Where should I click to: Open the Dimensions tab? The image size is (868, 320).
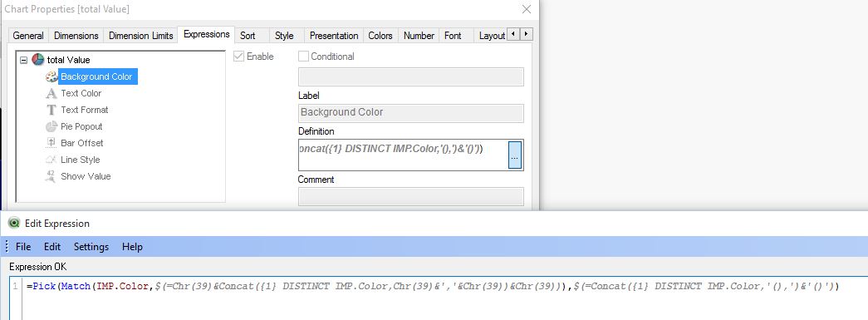tap(76, 36)
